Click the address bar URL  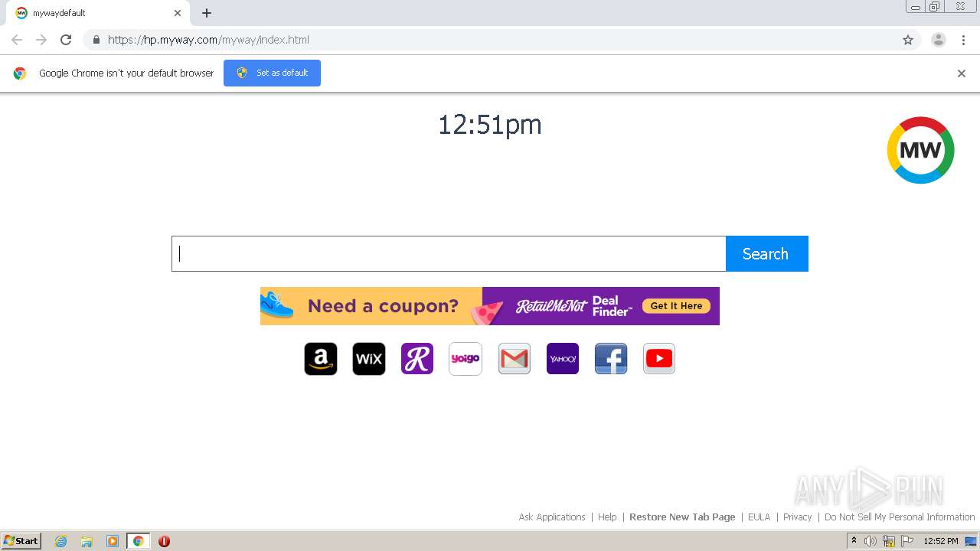click(x=208, y=40)
